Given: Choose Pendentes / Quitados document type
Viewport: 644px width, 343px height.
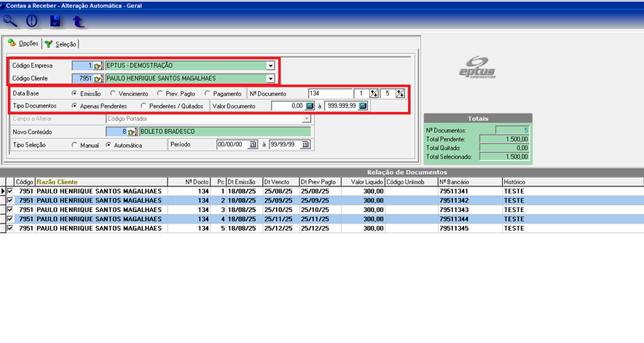Looking at the screenshot, I should point(144,106).
